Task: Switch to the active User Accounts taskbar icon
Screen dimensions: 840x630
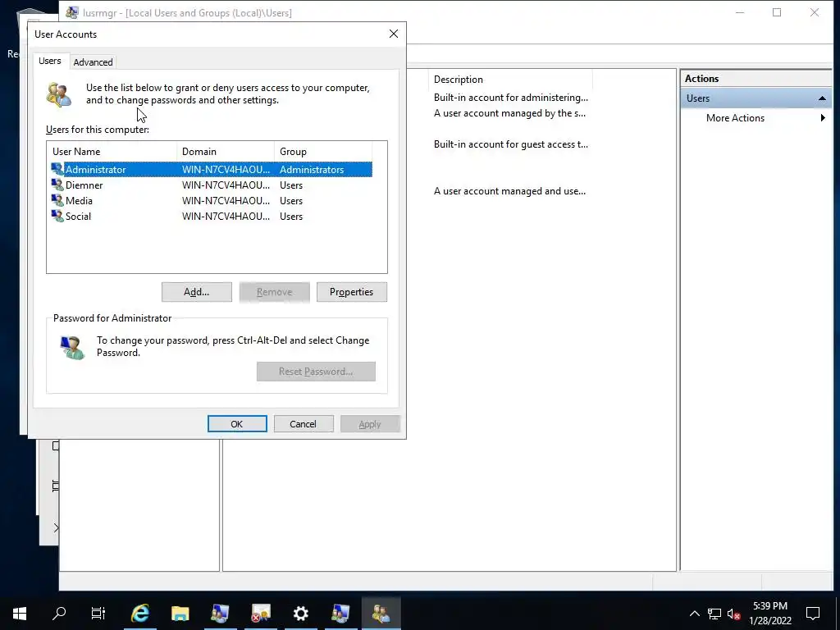Action: coord(381,613)
